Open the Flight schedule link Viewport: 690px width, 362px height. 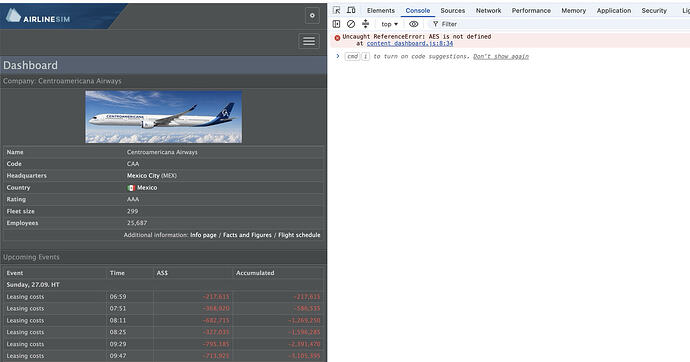point(299,235)
